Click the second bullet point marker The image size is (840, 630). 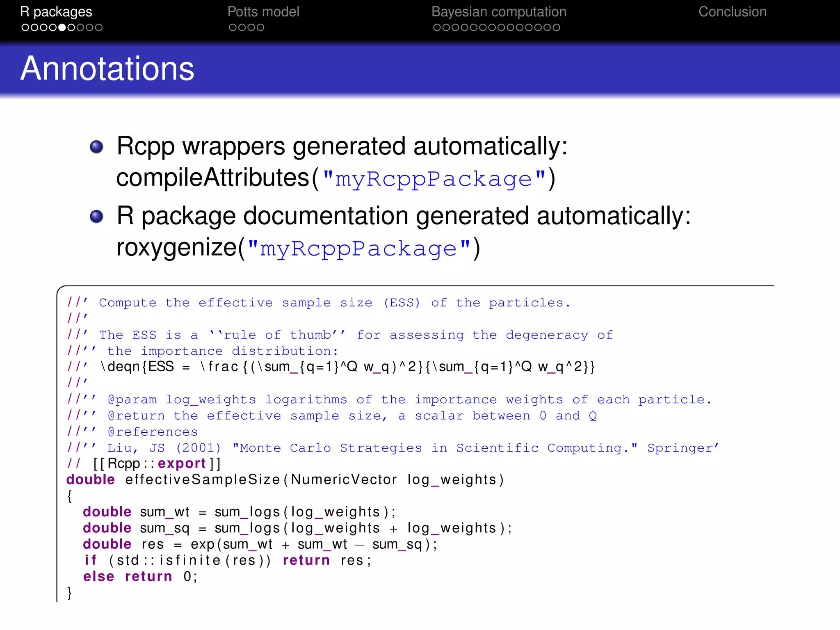point(96,216)
